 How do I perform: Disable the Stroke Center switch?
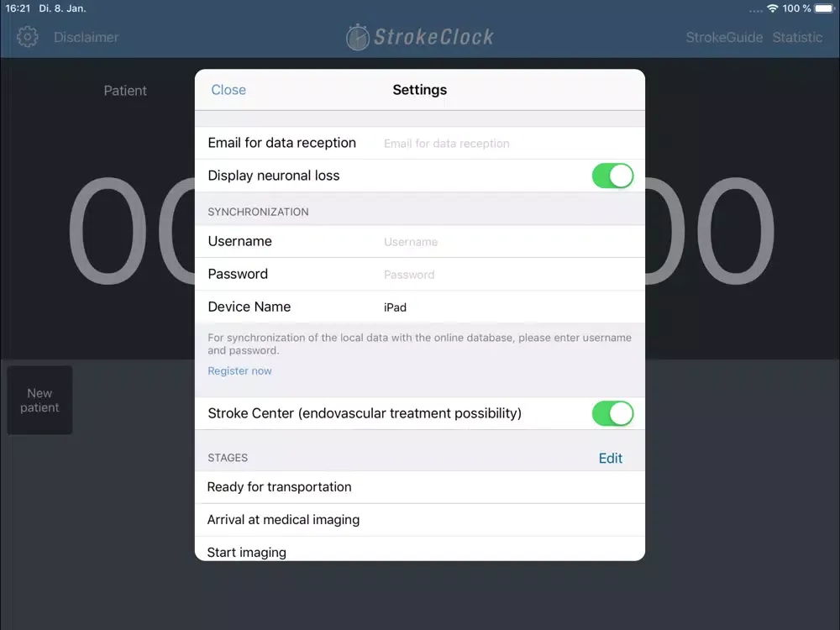612,413
